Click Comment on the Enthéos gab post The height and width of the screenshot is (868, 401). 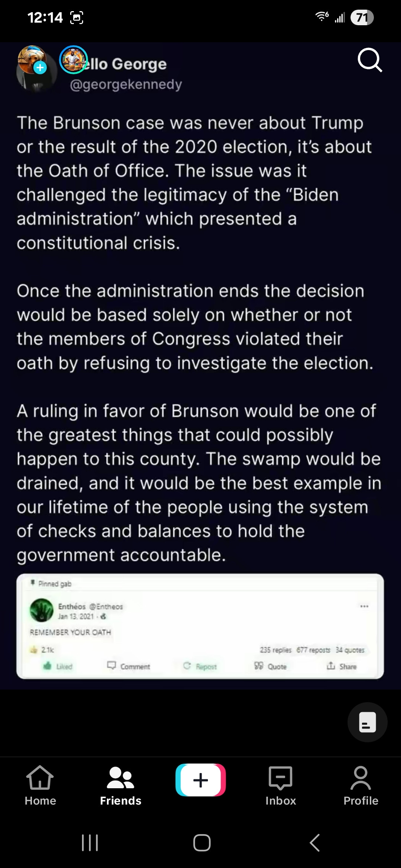pos(128,666)
